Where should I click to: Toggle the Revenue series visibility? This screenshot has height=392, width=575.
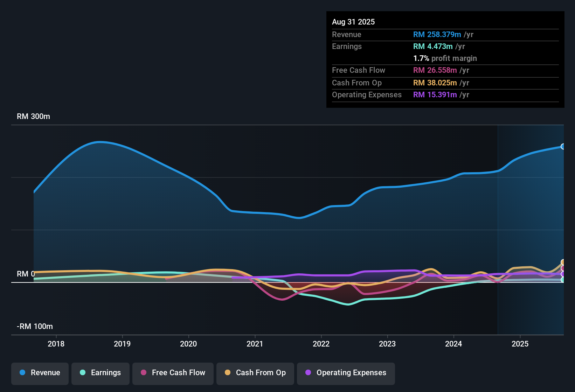40,373
